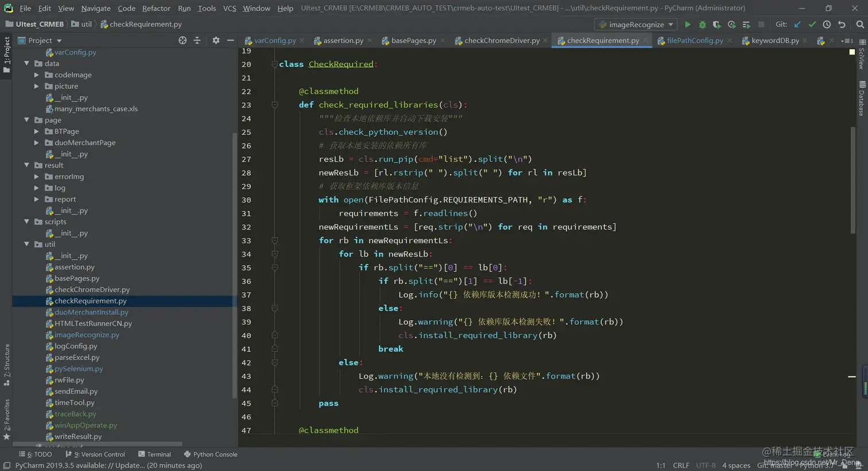
Task: Click the 4 spaces indent setting in status bar
Action: point(736,465)
